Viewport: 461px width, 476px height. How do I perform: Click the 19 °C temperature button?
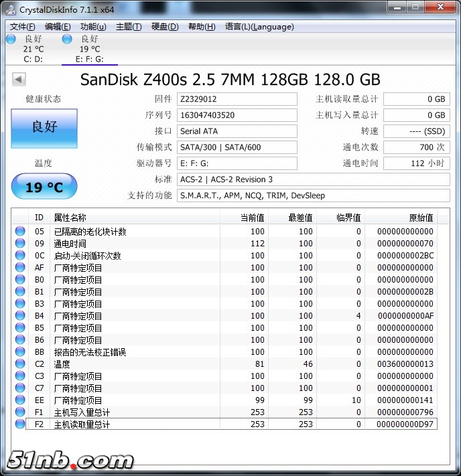coord(44,187)
